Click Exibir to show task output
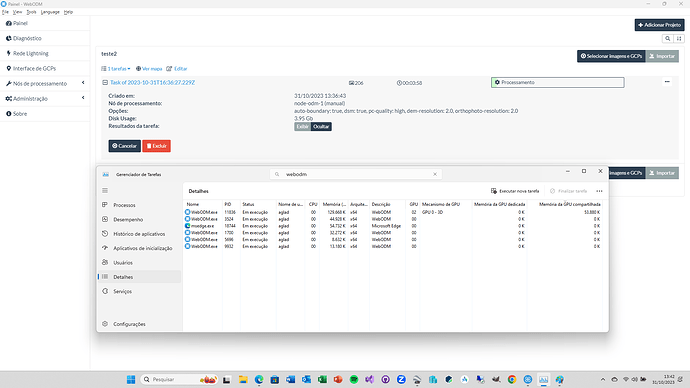Viewport: 690px width, 388px height. pyautogui.click(x=302, y=127)
